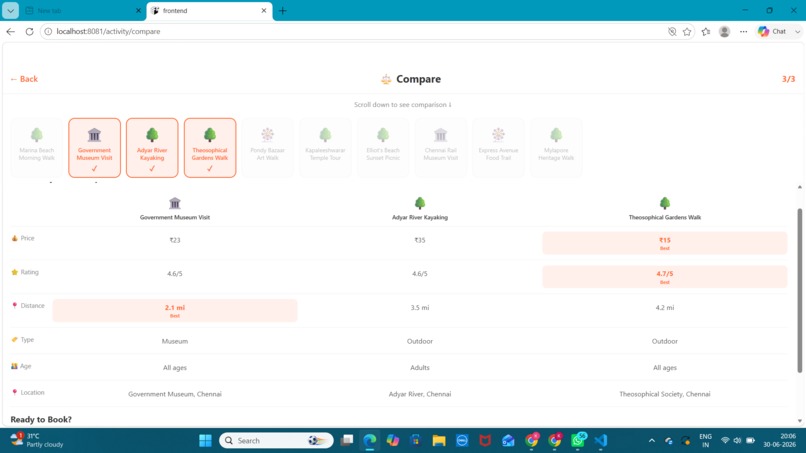This screenshot has height=453, width=806.
Task: Show hidden system tray icons
Action: pyautogui.click(x=652, y=441)
